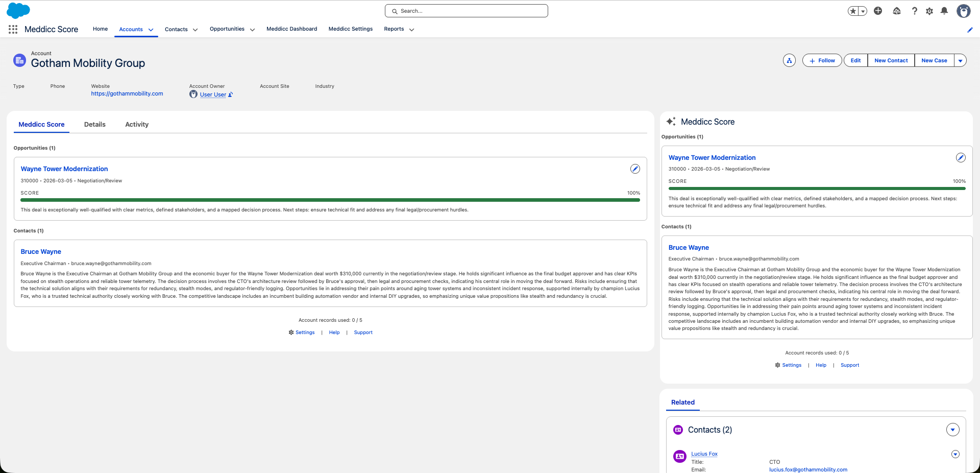Open the Opportunities navigation tab
Image resolution: width=980 pixels, height=473 pixels.
coord(227,29)
